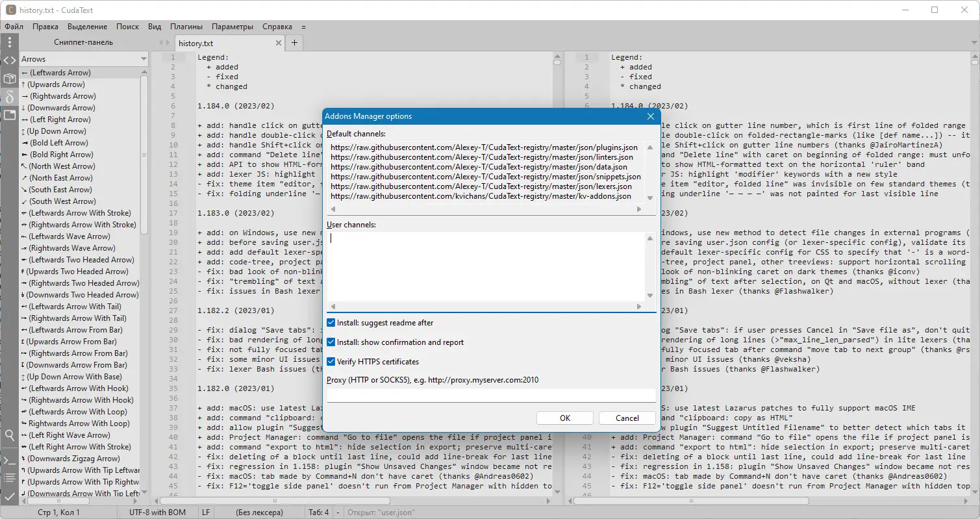Select '(Downwards Zigzag Arrow)' snippet
This screenshot has height=519, width=980.
coord(80,459)
